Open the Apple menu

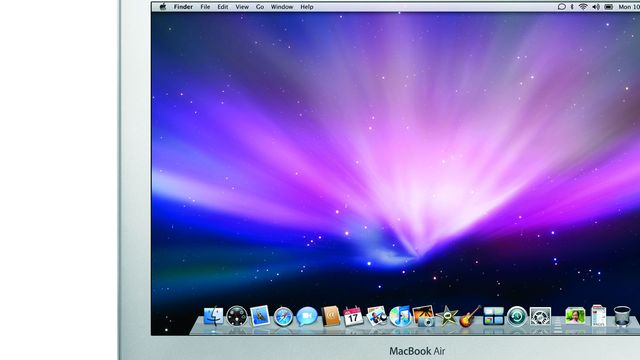(x=162, y=7)
